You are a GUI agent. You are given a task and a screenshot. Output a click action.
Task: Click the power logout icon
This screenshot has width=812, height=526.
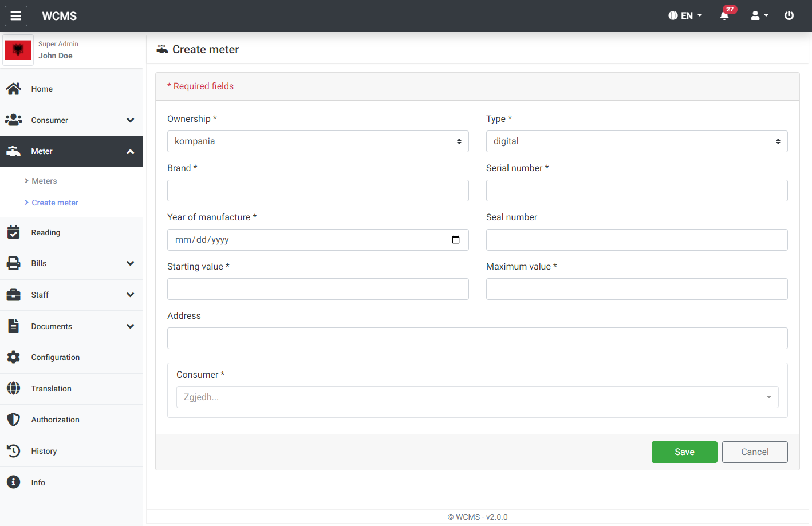click(x=789, y=16)
